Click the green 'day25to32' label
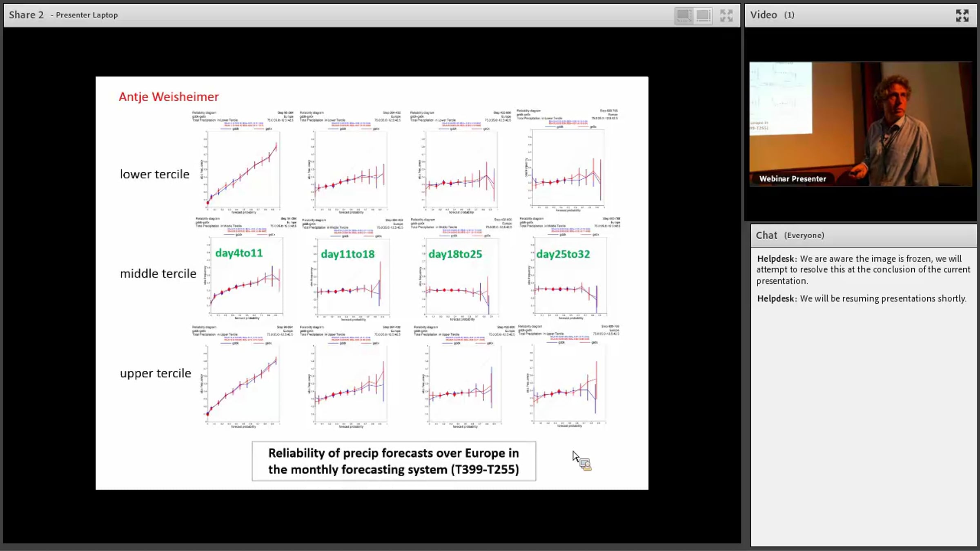 [x=563, y=254]
